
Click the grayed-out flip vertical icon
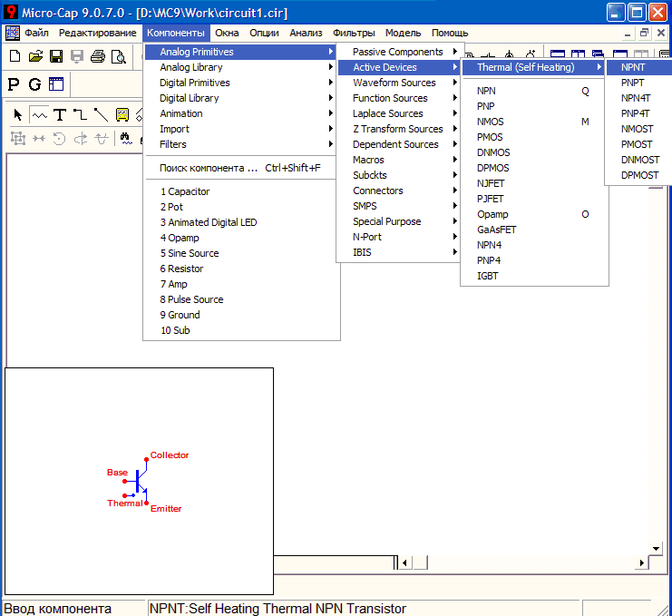(x=102, y=138)
